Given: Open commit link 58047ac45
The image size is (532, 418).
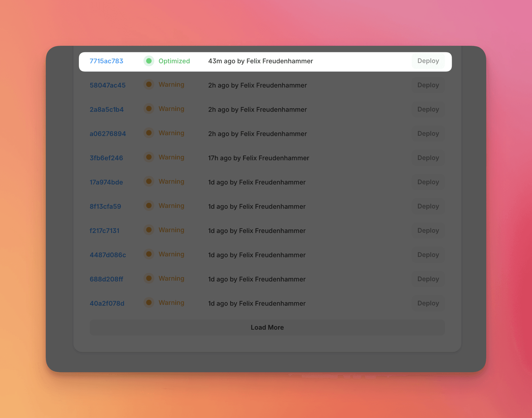Looking at the screenshot, I should (107, 85).
